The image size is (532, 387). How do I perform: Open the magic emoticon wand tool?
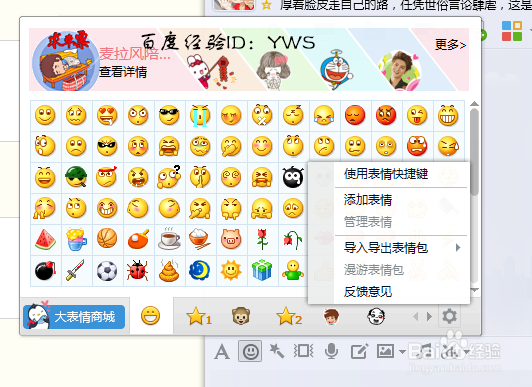(277, 351)
